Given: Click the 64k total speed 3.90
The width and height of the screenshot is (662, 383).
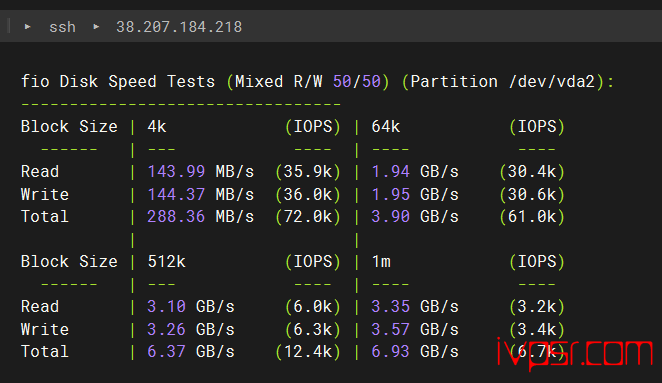Looking at the screenshot, I should click(x=391, y=217).
